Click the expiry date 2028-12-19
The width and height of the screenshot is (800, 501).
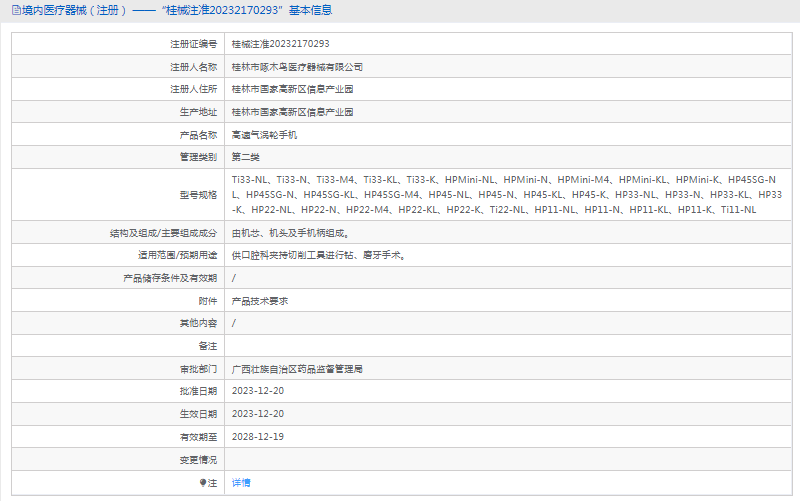258,437
